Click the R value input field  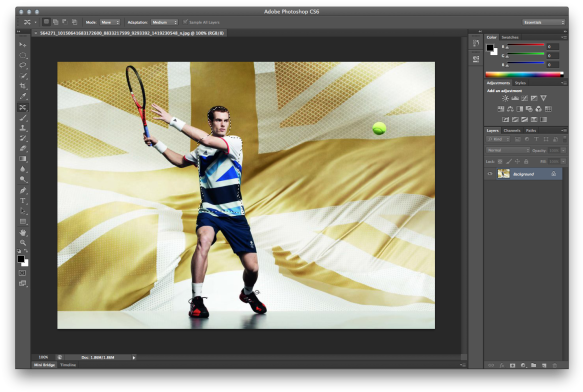(553, 46)
